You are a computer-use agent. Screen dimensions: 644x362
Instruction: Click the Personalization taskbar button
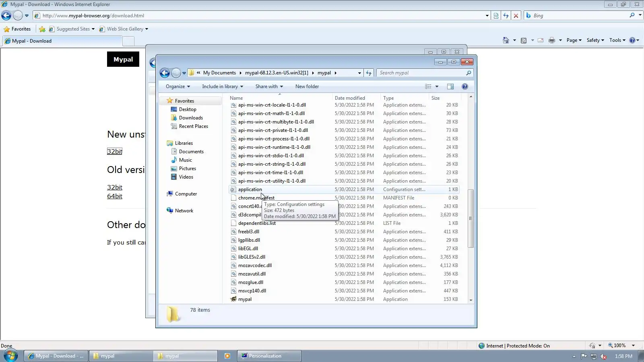coord(269,356)
